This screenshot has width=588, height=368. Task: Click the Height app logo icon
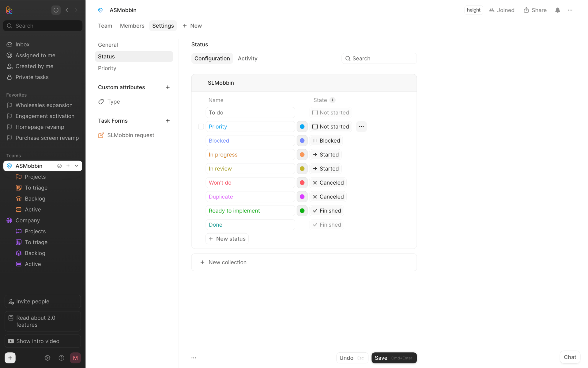[9, 10]
